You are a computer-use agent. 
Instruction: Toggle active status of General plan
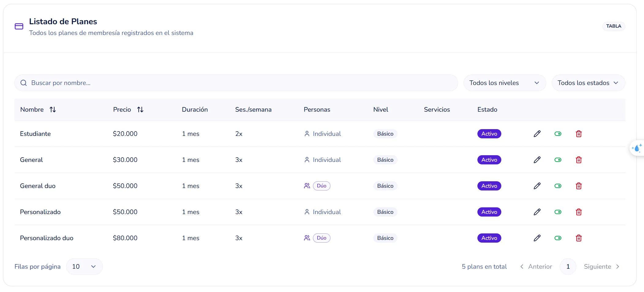click(x=558, y=160)
